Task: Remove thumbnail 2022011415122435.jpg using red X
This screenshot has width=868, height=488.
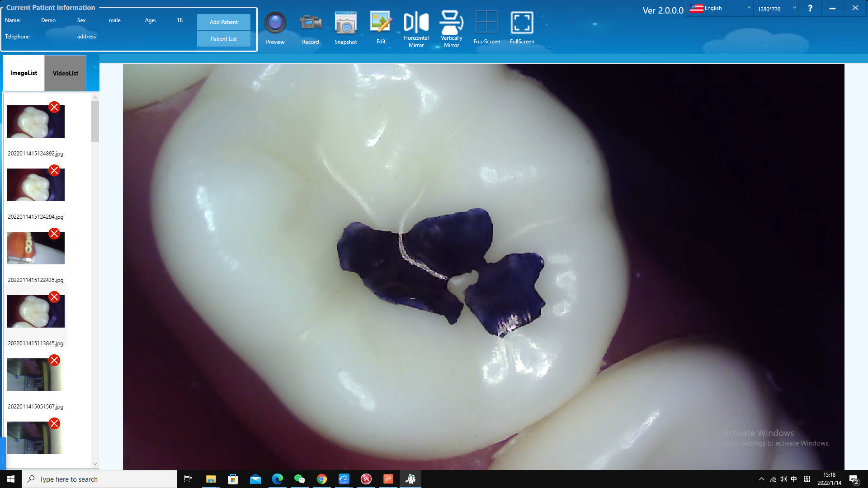Action: [54, 234]
